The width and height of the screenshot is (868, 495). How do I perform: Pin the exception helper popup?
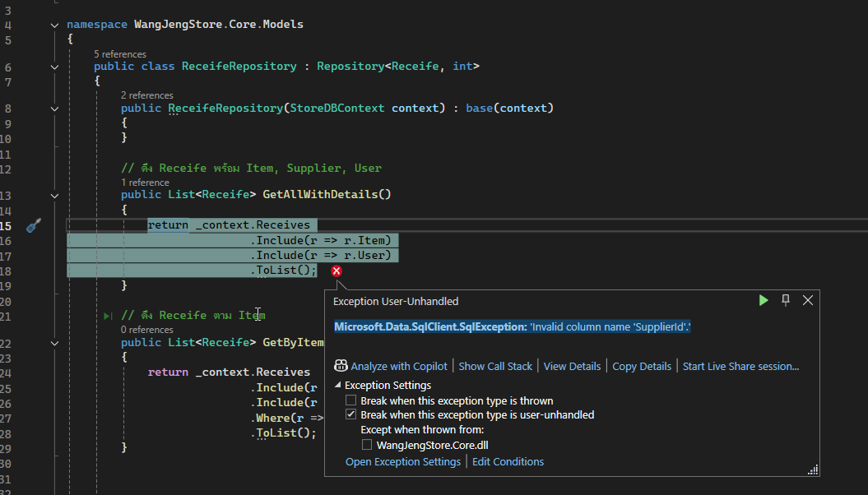click(x=786, y=300)
